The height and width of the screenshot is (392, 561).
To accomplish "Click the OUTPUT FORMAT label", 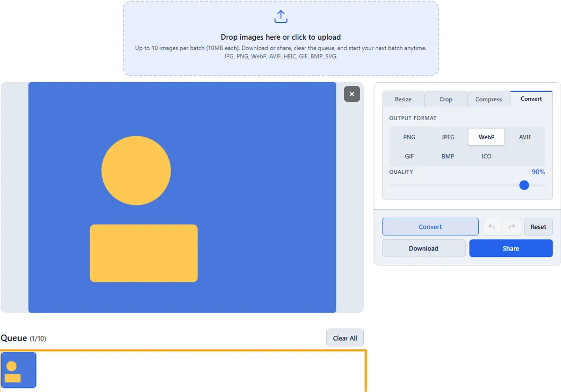I will coord(413,118).
